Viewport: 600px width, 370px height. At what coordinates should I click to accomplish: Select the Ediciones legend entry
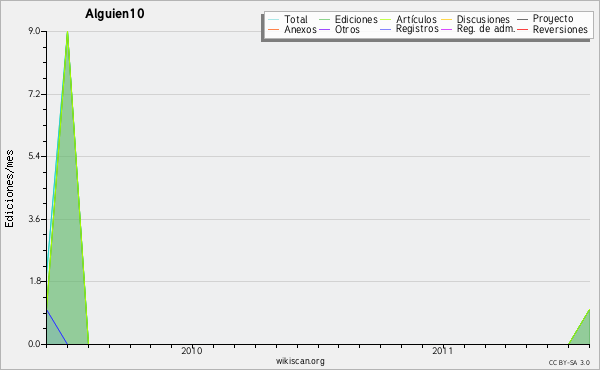coord(356,19)
